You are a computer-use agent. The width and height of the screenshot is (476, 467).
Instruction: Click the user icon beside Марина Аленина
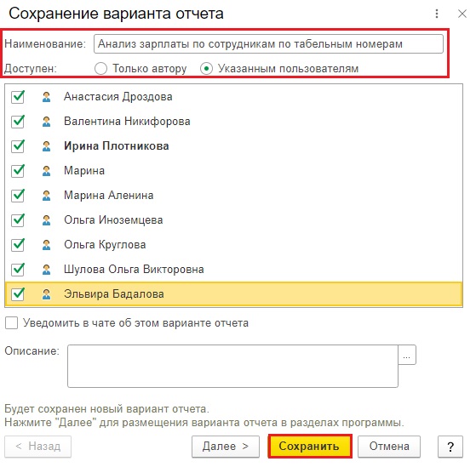pos(46,196)
